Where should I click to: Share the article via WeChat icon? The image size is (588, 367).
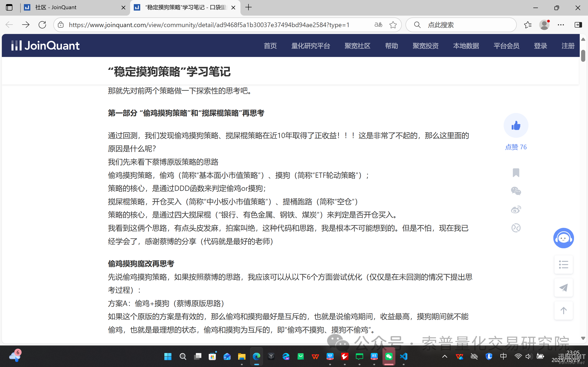click(x=516, y=191)
